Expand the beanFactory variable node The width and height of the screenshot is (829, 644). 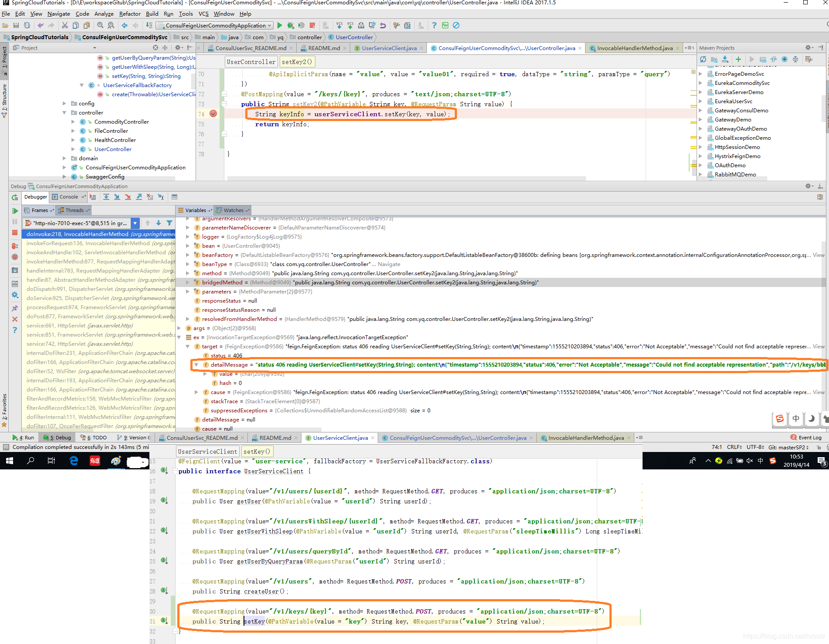click(188, 255)
